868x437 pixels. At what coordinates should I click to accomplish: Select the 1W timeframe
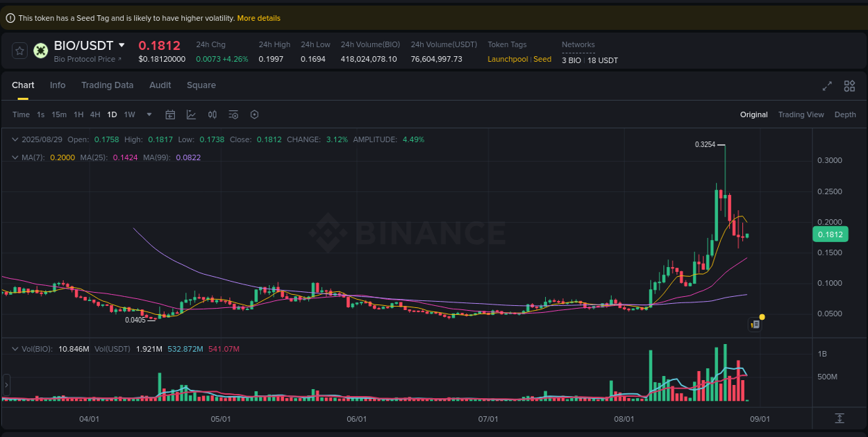129,114
